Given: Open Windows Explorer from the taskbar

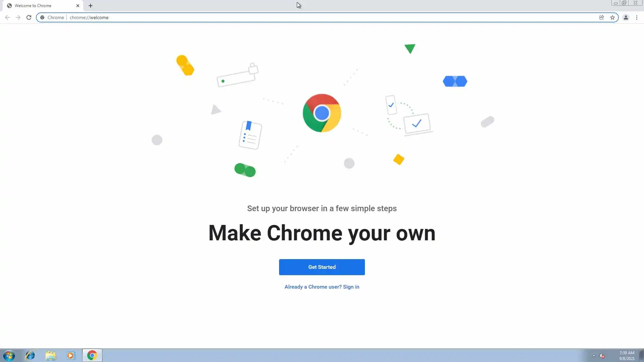Looking at the screenshot, I should click(x=51, y=355).
